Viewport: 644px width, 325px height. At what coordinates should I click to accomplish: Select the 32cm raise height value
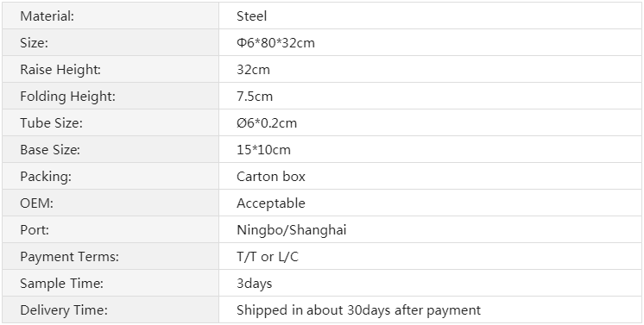click(254, 69)
